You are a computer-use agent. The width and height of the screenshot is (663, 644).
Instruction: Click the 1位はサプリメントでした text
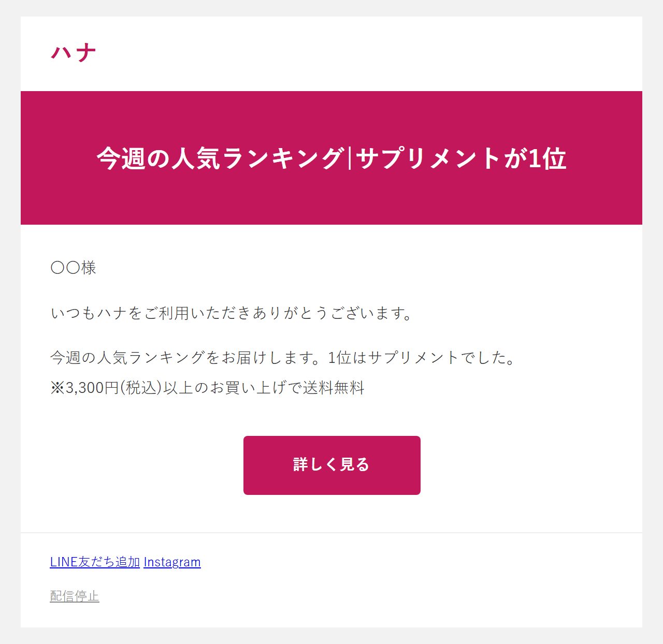422,357
